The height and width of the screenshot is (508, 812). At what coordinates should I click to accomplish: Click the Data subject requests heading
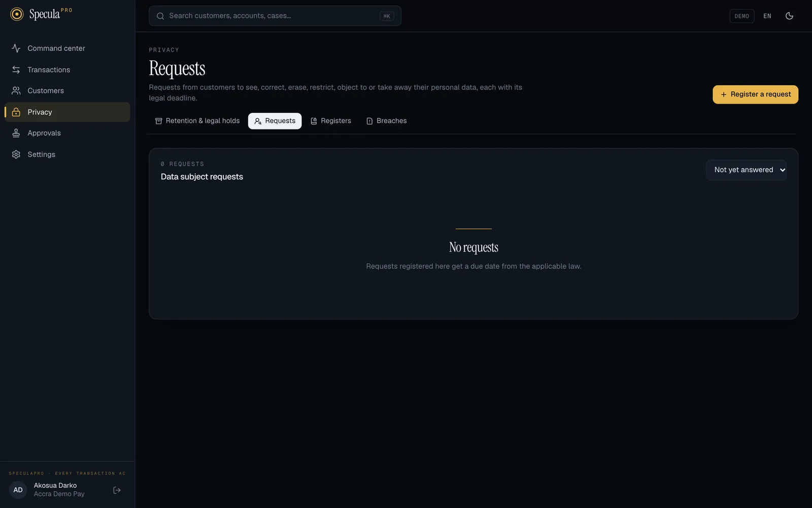[202, 177]
